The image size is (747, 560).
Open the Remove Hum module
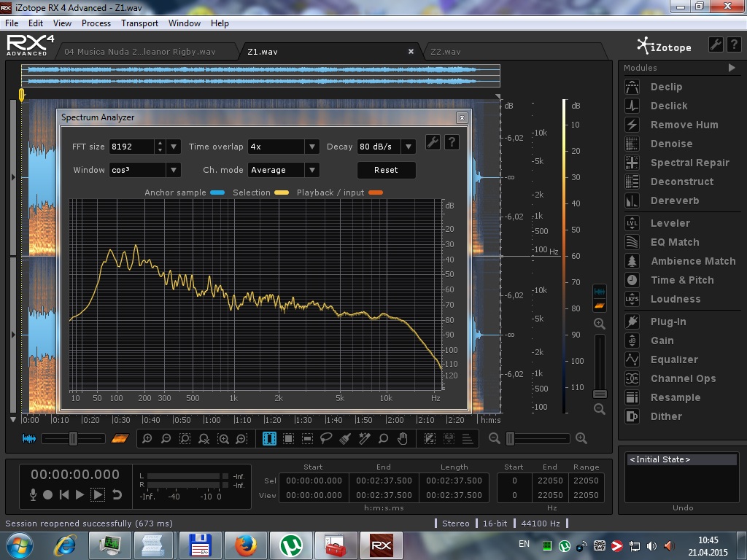(x=684, y=125)
